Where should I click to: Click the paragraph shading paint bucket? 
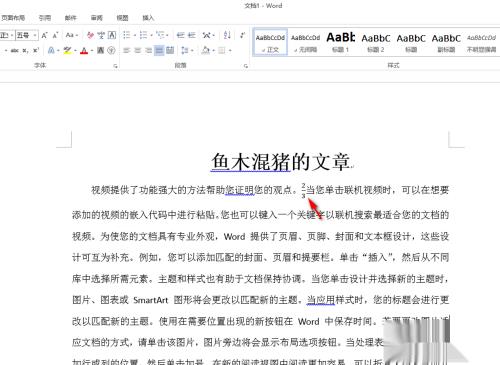(205, 50)
